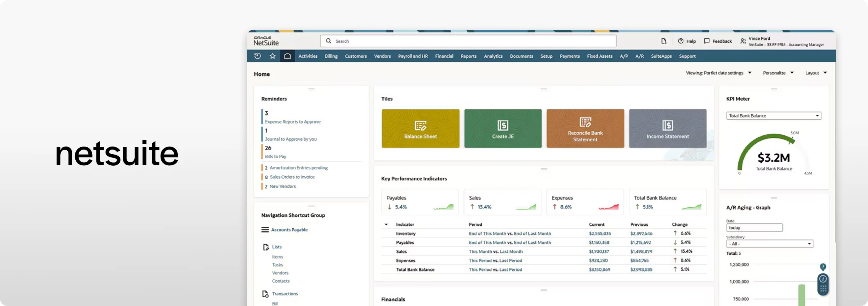Click the Vince Ford user name
Viewport: 868px width, 306px height.
click(759, 38)
